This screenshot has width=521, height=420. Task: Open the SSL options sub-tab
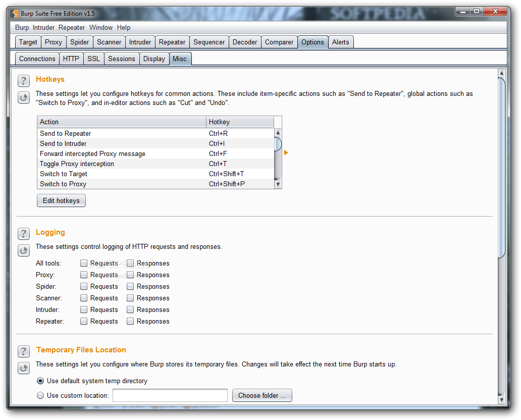pyautogui.click(x=94, y=59)
